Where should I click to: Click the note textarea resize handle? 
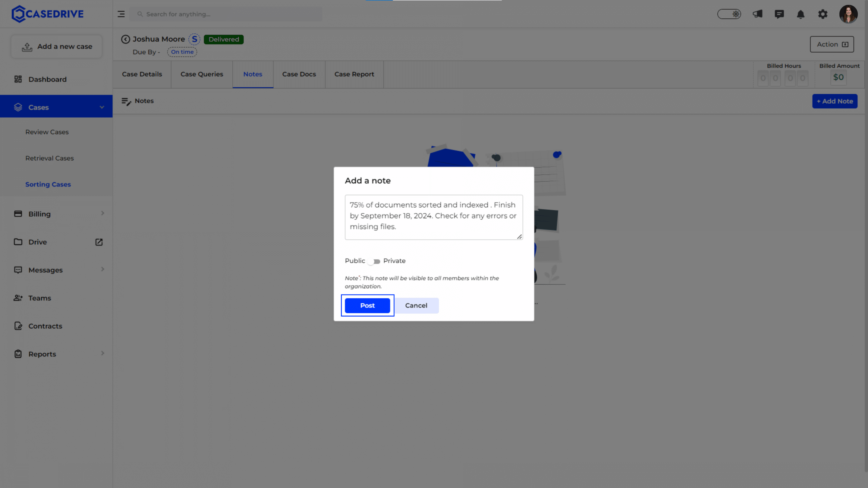[519, 237]
